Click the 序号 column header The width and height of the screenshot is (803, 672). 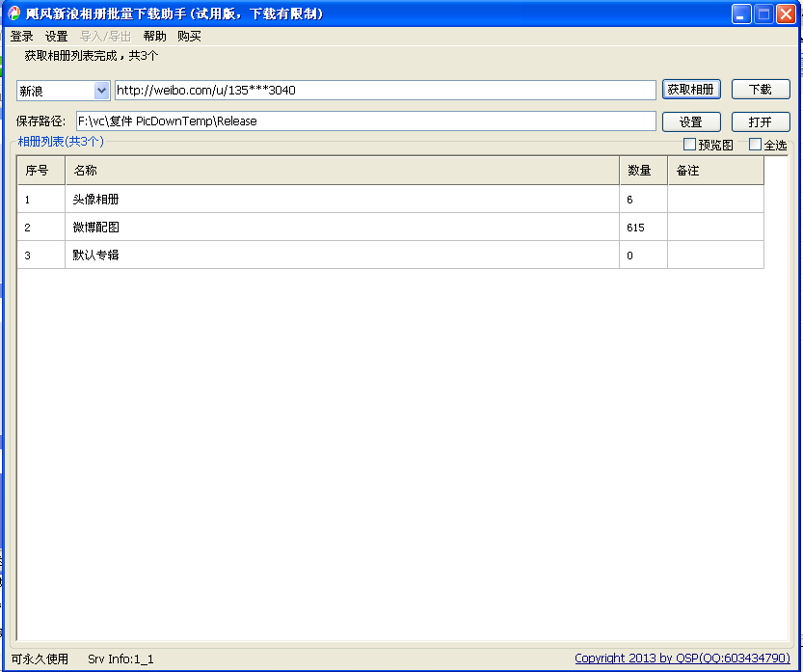(x=41, y=171)
